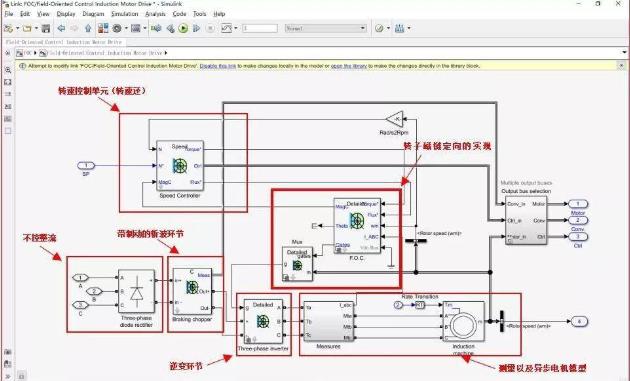Run the simulation with green play button
Screen dimensions: 630x381
click(x=183, y=29)
